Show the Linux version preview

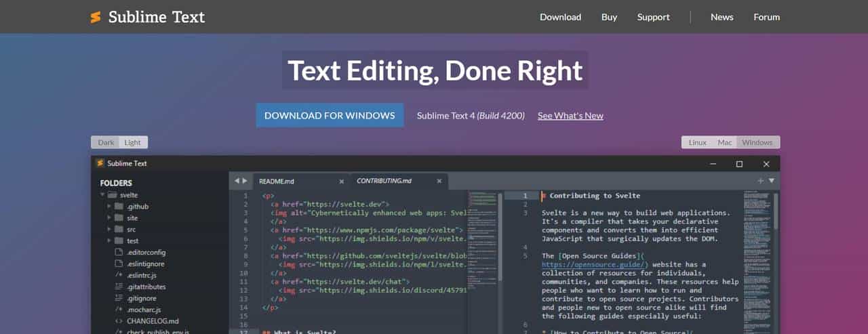click(x=698, y=142)
